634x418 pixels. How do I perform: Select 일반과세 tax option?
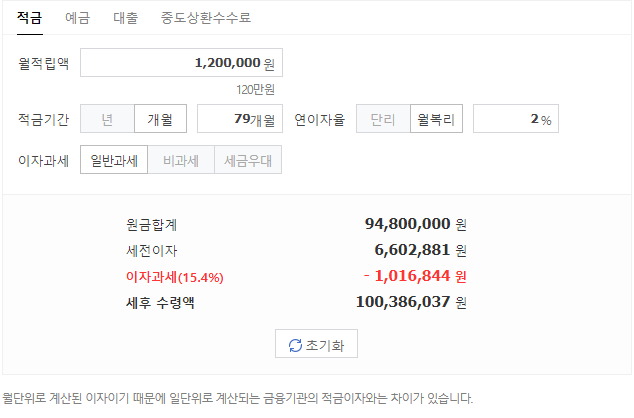(x=114, y=160)
